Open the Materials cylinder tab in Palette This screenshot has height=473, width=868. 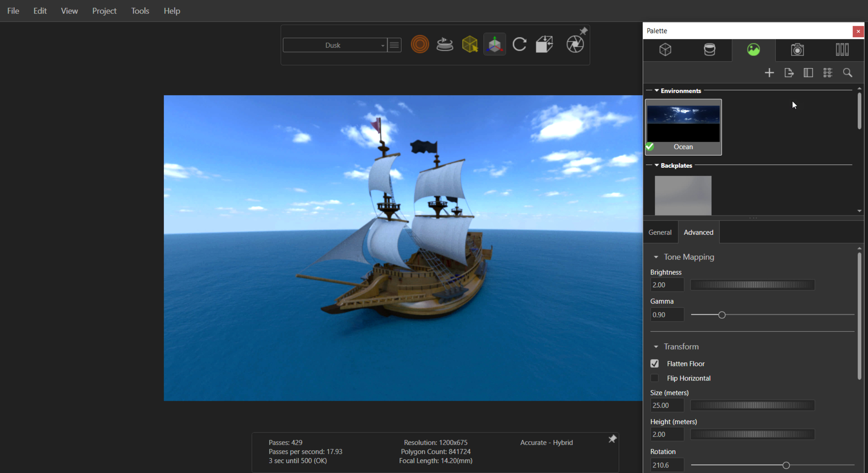(x=709, y=50)
